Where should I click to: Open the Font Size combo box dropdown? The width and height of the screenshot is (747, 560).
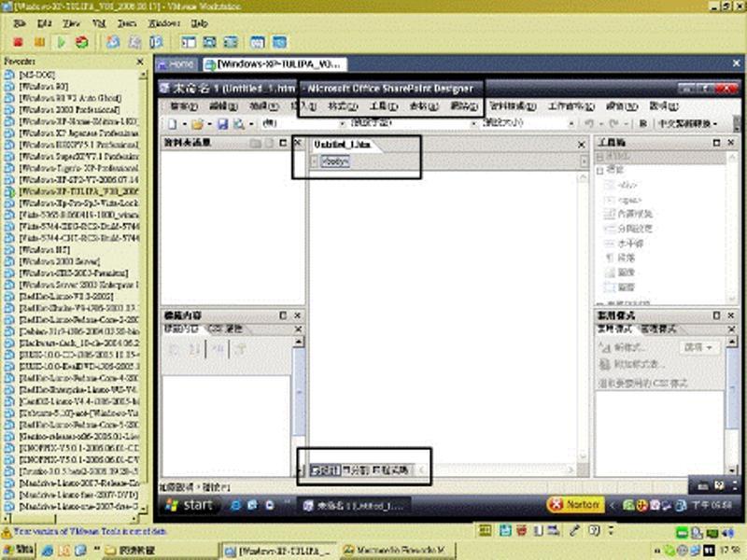point(571,123)
